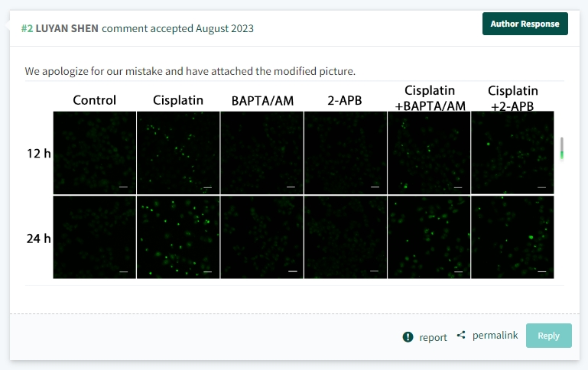588x370 pixels.
Task: Select the Cisplatin 24 h image panel
Action: [178, 237]
